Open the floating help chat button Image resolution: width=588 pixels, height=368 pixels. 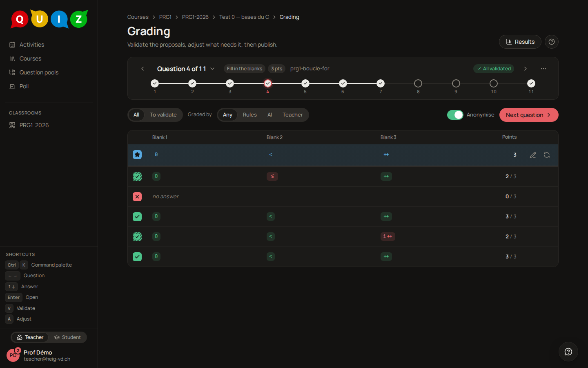click(x=568, y=352)
